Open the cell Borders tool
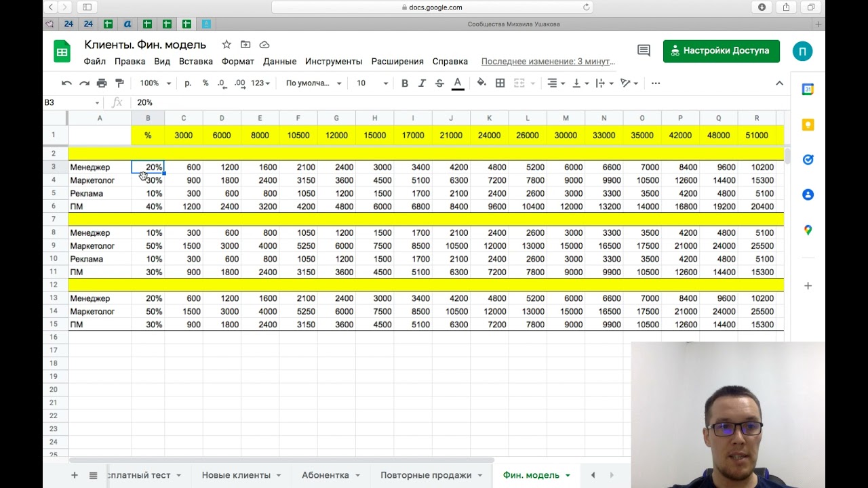The height and width of the screenshot is (488, 868). coord(500,83)
